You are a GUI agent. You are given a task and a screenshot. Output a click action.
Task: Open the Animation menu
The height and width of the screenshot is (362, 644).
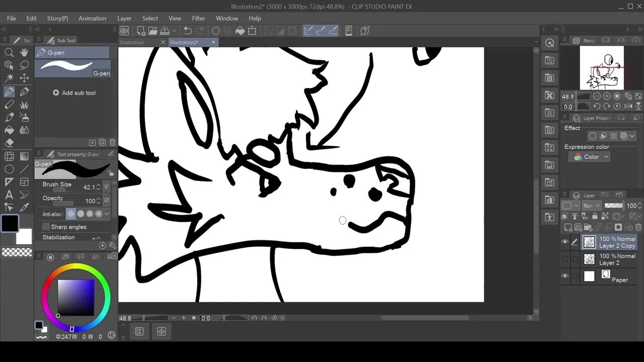coord(93,18)
